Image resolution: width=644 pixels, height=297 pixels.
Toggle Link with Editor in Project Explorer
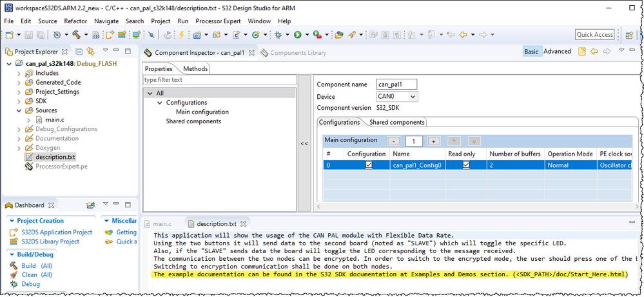[91, 52]
